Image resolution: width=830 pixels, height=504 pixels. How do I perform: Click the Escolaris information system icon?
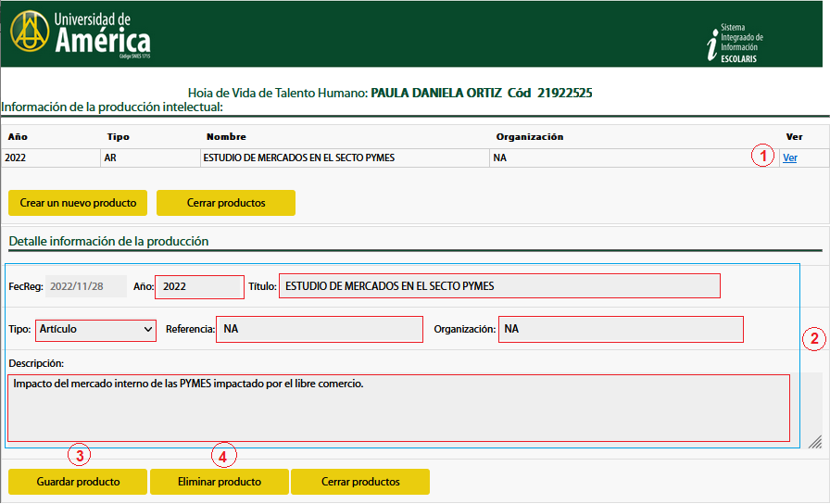pos(735,43)
